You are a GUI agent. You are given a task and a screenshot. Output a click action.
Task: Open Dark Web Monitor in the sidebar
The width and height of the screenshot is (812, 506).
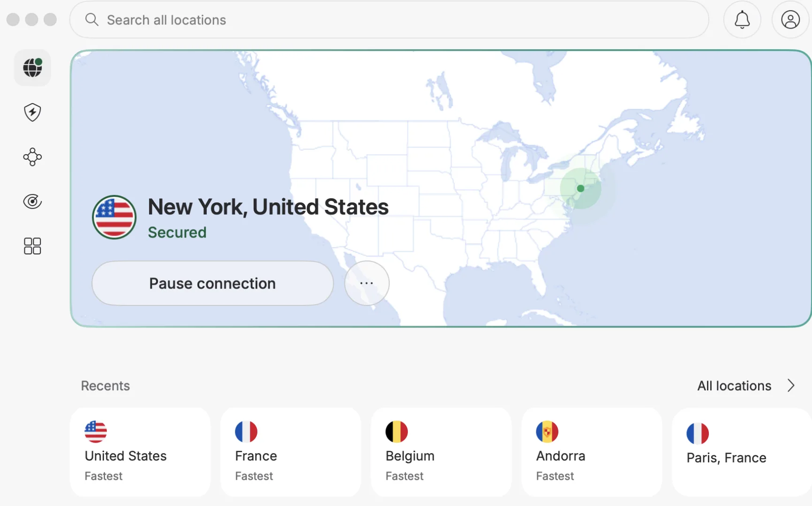pos(32,201)
